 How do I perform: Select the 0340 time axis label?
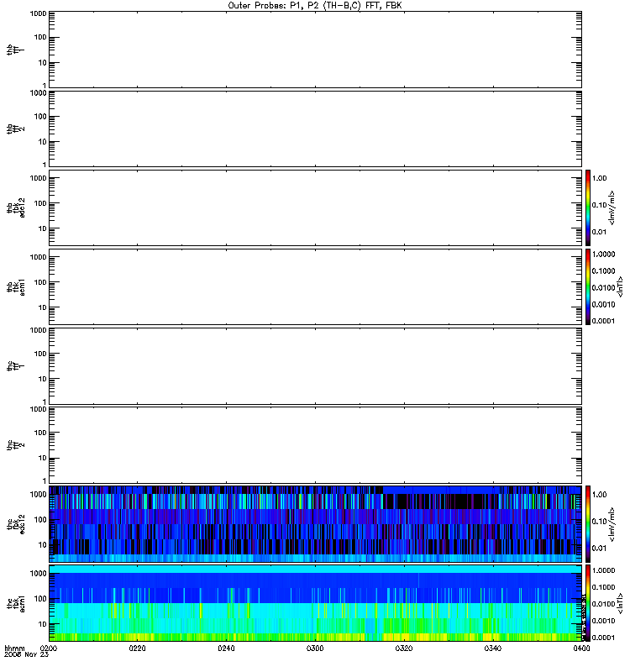[493, 648]
